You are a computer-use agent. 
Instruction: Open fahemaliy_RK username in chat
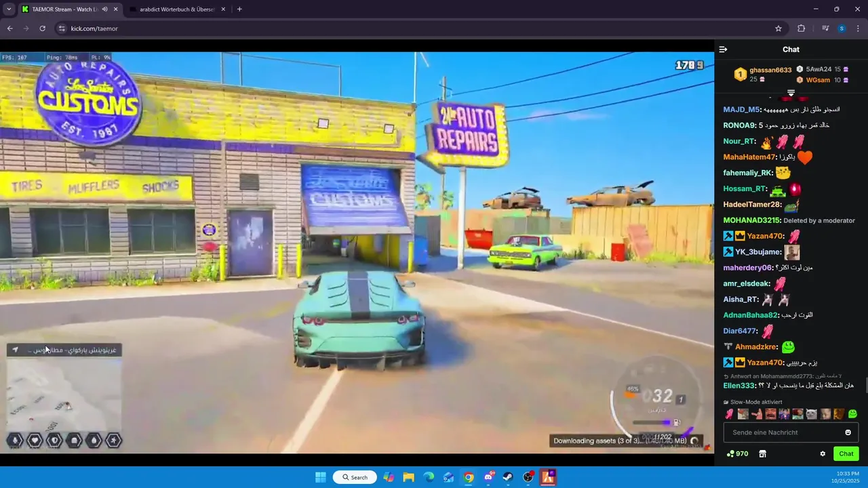coord(748,173)
